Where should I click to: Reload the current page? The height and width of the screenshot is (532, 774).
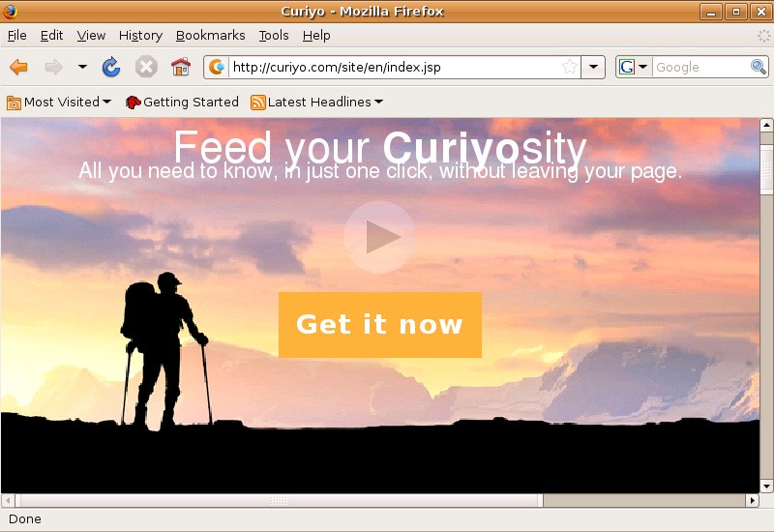(x=111, y=67)
